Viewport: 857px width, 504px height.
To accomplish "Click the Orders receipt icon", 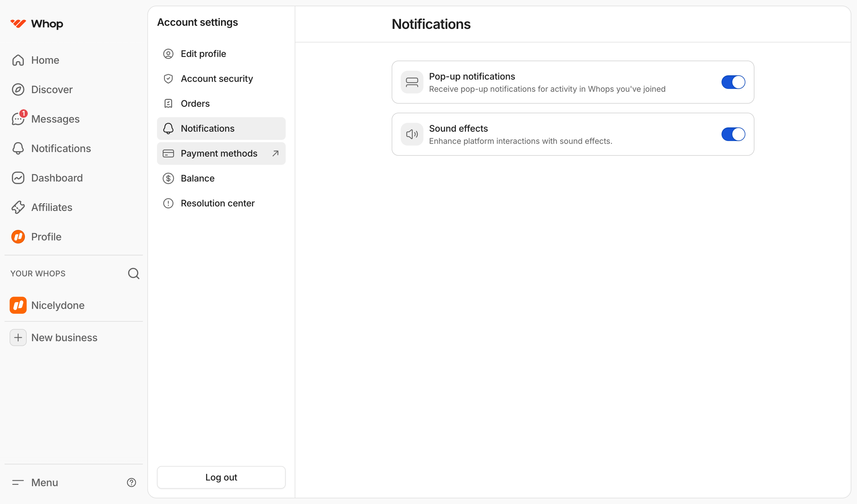I will coord(168,104).
